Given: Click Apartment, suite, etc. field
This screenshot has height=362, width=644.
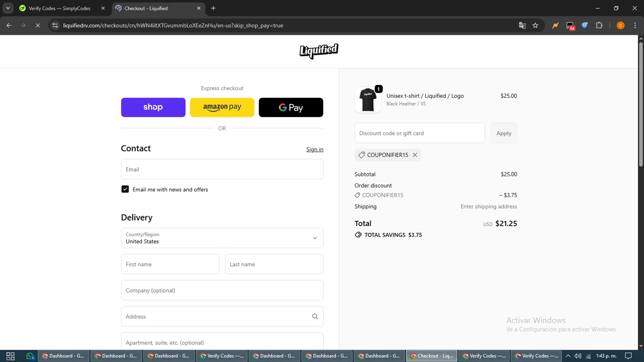Looking at the screenshot, I should pos(222,341).
